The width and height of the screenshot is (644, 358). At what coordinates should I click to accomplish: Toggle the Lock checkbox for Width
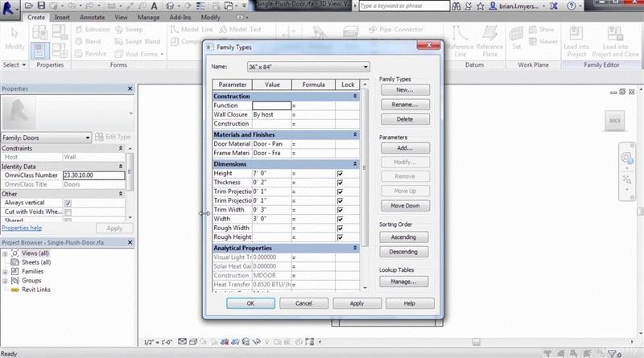[x=340, y=220]
